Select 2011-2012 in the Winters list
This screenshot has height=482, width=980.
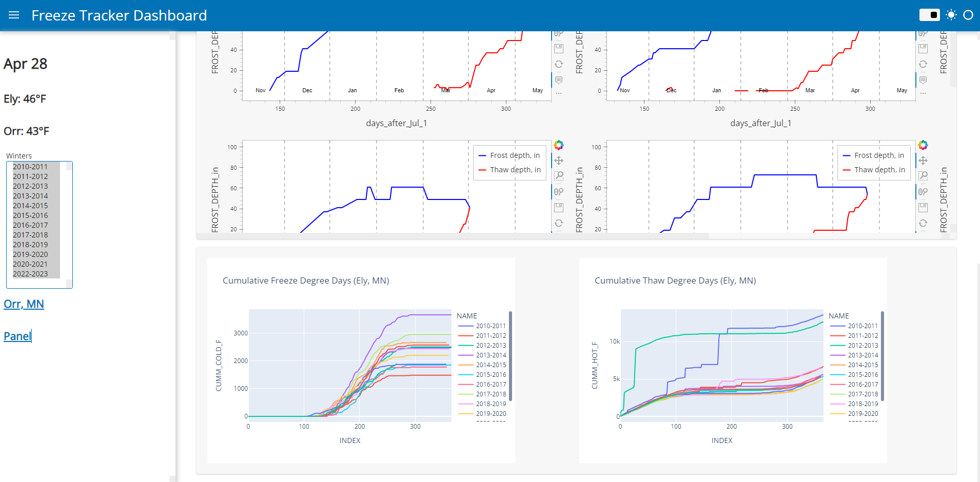pyautogui.click(x=36, y=176)
